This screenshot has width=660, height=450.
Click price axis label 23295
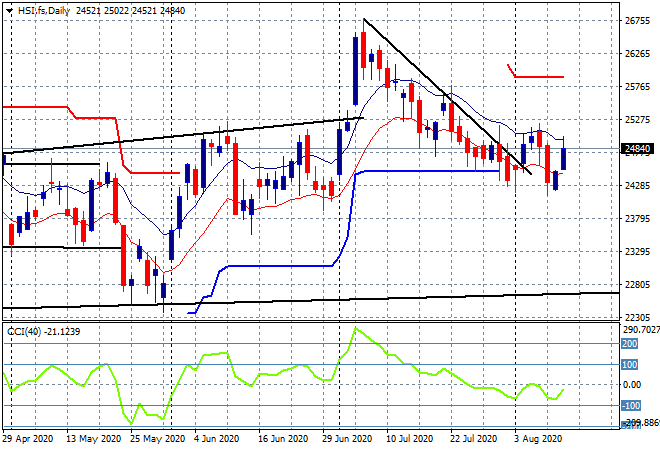637,252
